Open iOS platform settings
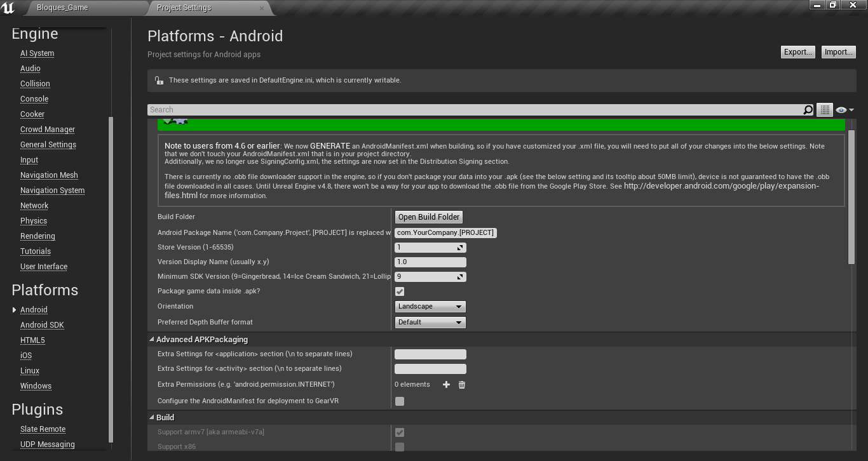Viewport: 868px width, 461px height. (26, 356)
